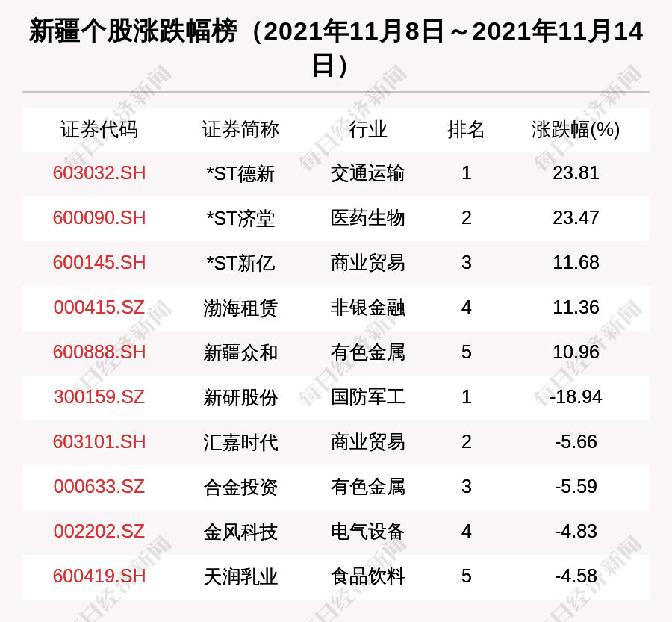Screen dimensions: 672x622
Task: Click the 交通运输 industry cell
Action: [367, 174]
